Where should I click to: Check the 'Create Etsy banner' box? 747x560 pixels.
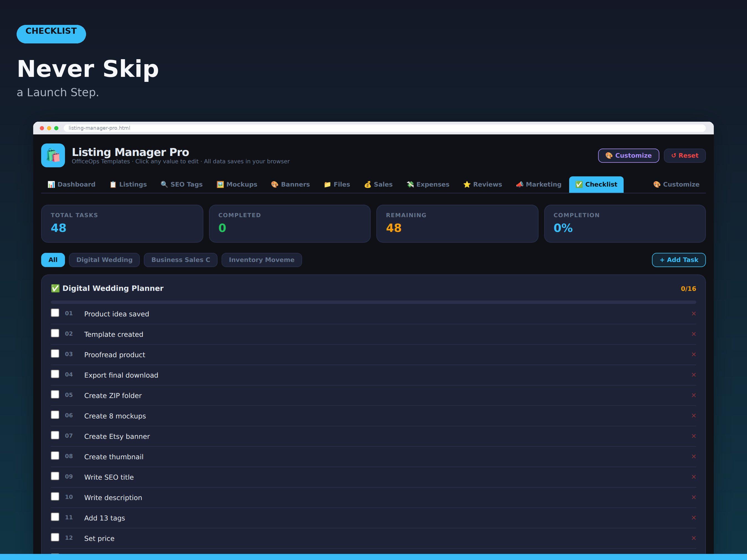pos(55,435)
